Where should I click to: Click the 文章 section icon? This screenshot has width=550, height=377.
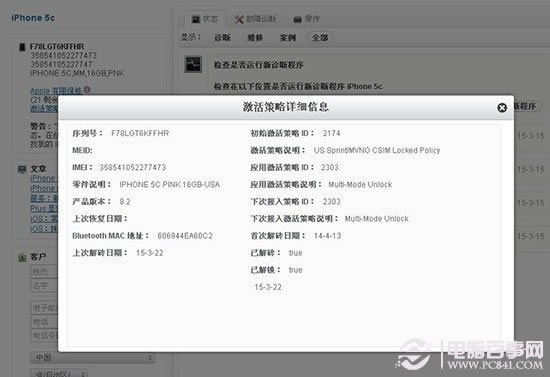(22, 169)
